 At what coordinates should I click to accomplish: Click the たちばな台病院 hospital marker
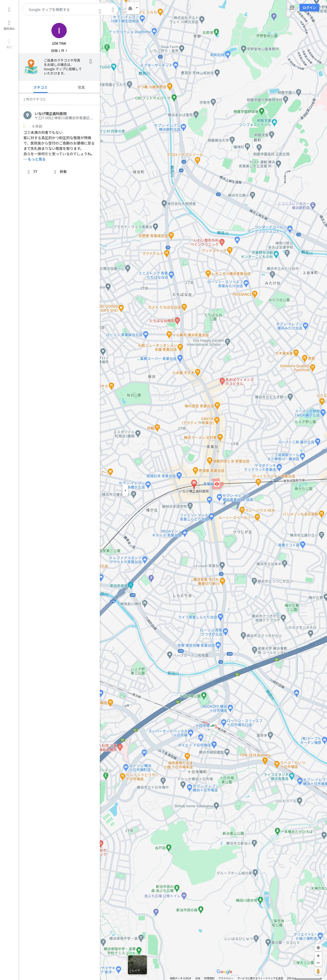click(177, 320)
